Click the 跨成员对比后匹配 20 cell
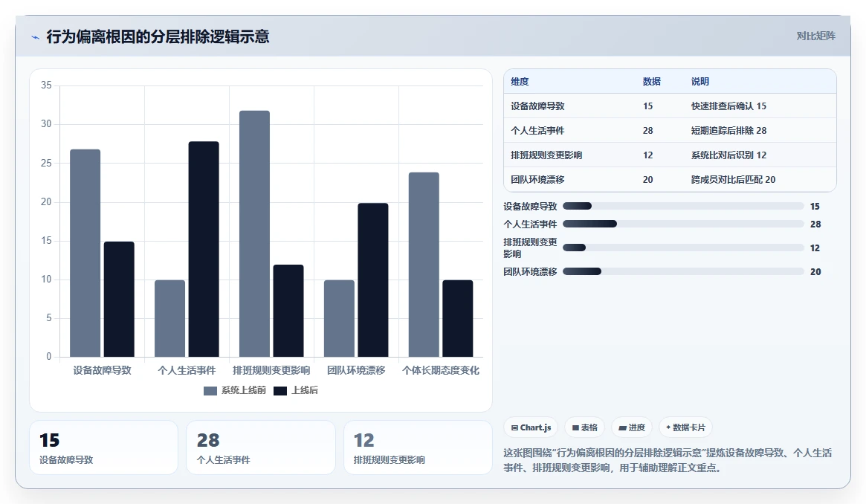 (x=733, y=180)
